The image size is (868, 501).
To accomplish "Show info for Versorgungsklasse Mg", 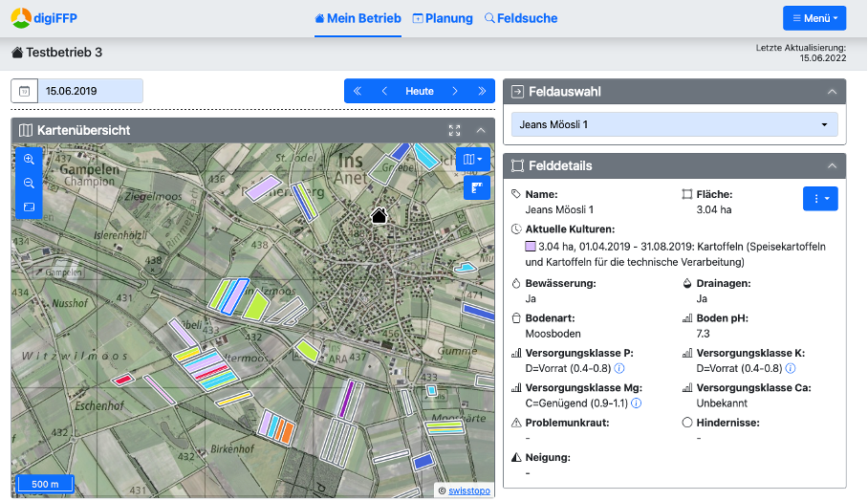I will [637, 403].
